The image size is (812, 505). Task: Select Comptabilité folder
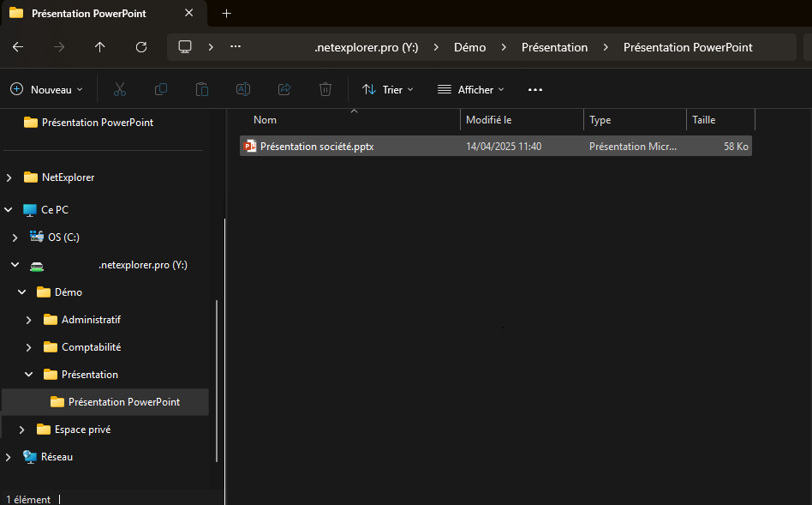click(82, 347)
